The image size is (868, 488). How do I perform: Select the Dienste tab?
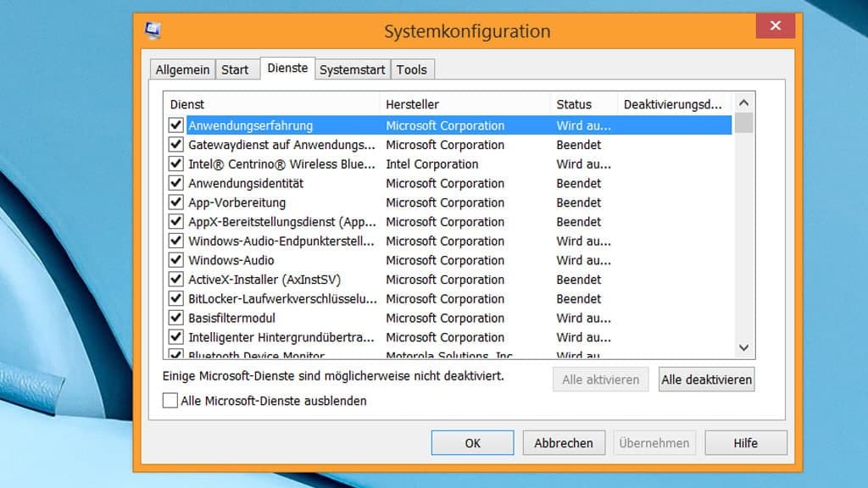(x=287, y=68)
